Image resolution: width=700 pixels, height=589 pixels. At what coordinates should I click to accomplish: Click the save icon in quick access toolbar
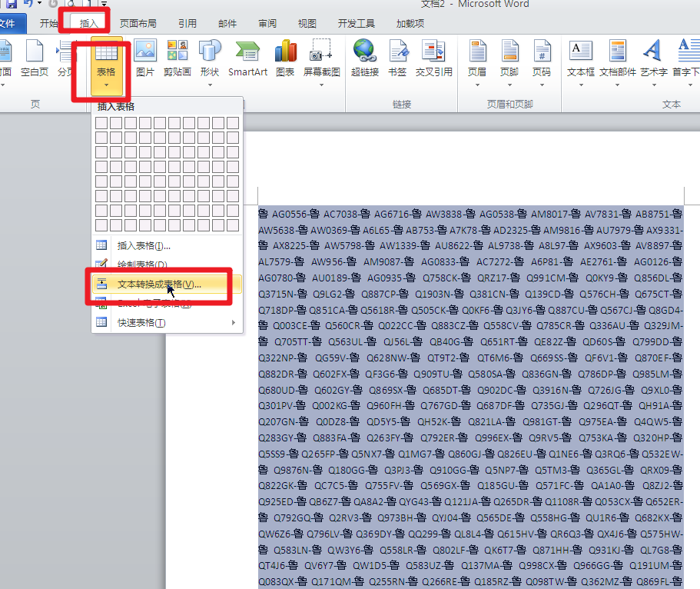[12, 4]
